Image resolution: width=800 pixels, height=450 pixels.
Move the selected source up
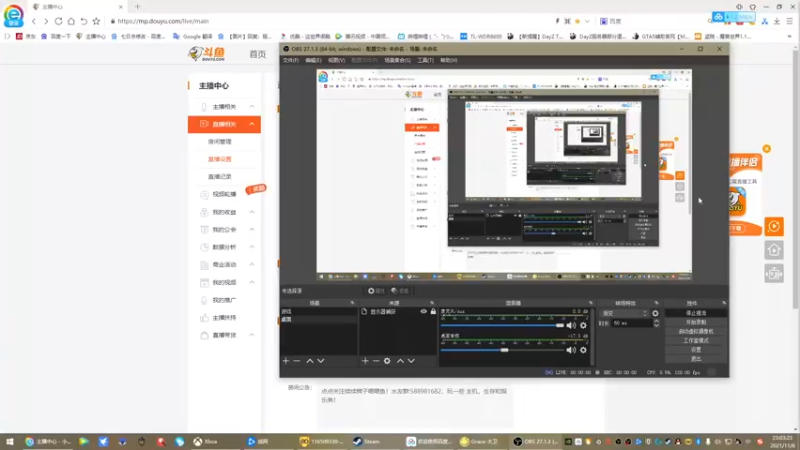400,361
